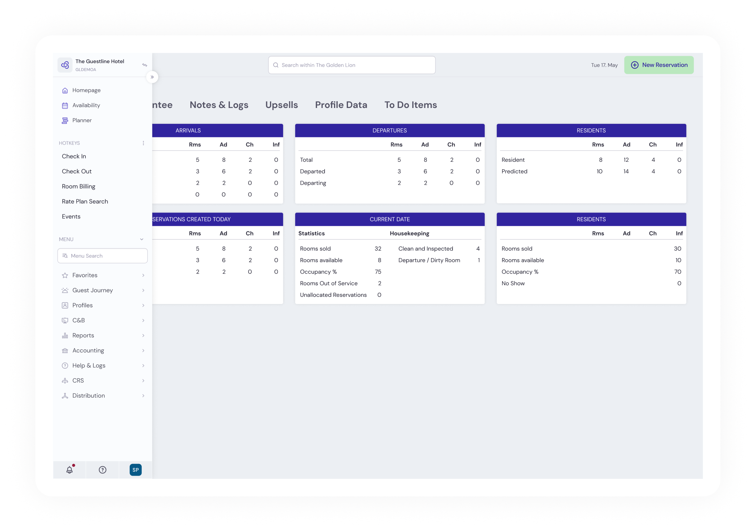Expand the CRS submenu chevron

[143, 381]
